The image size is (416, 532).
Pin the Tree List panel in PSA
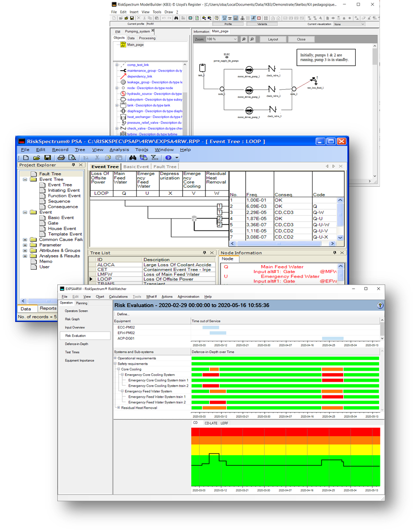[x=204, y=253]
